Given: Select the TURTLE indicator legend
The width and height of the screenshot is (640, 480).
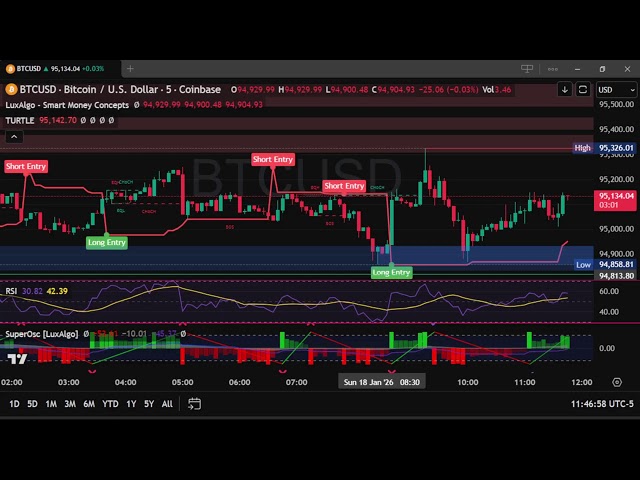Looking at the screenshot, I should coord(20,120).
